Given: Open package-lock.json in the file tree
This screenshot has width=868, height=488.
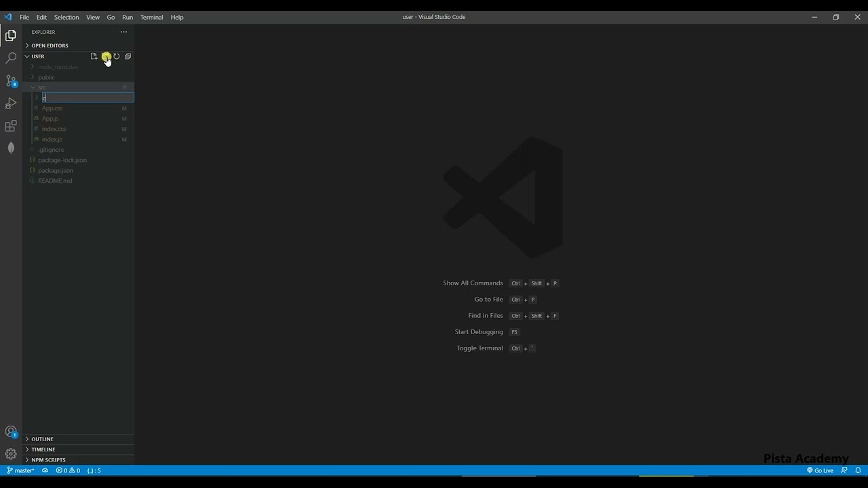Looking at the screenshot, I should tap(79, 160).
